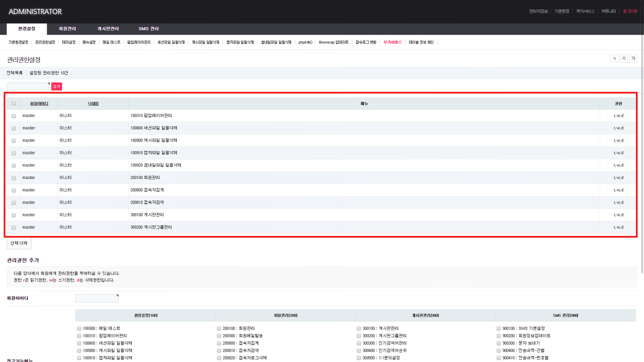644x362 pixels.
Task: Open the search field dropdown above the table
Action: pyautogui.click(x=28, y=86)
